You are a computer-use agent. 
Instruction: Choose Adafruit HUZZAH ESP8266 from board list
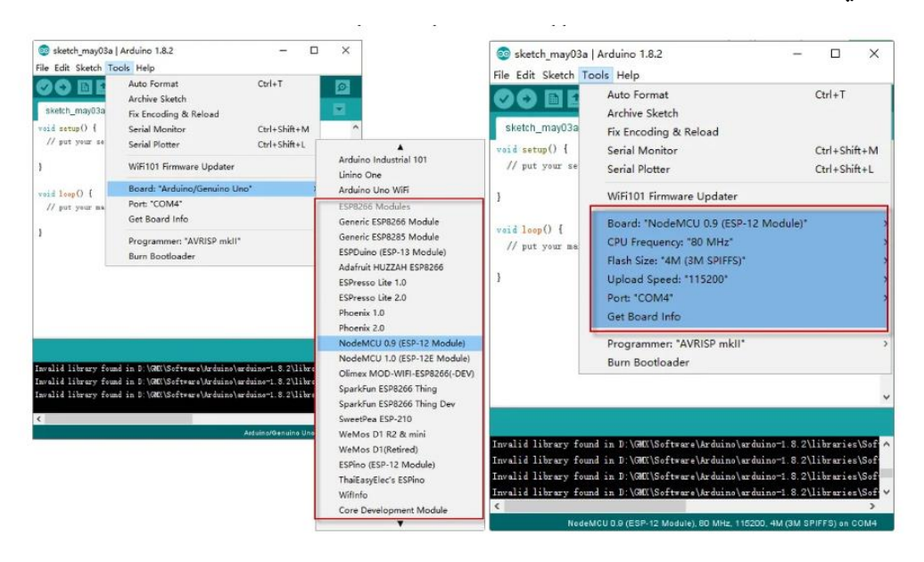[x=391, y=267]
